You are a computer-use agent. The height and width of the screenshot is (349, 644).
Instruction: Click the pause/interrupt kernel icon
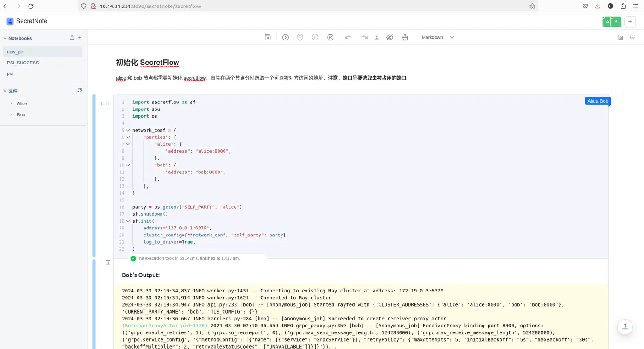point(315,37)
